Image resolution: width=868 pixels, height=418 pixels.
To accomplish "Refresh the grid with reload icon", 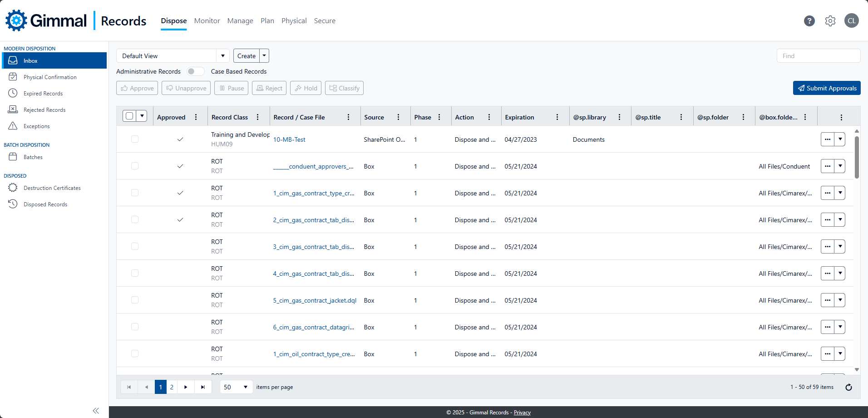I will 848,387.
